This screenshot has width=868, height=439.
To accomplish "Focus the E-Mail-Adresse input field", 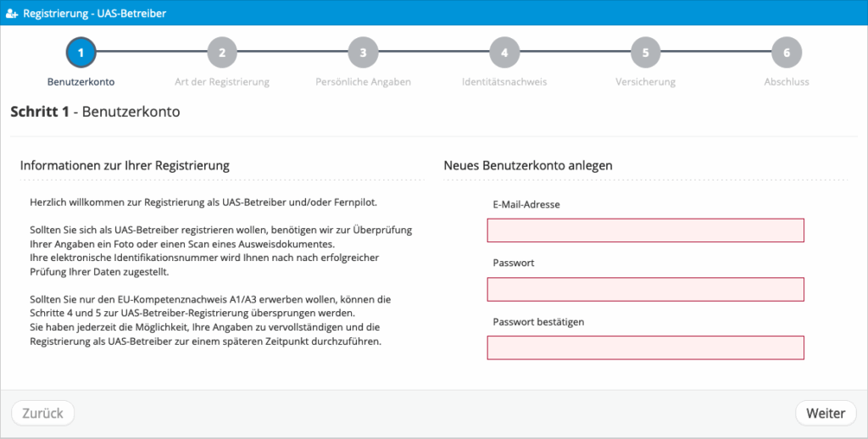I will tap(645, 231).
